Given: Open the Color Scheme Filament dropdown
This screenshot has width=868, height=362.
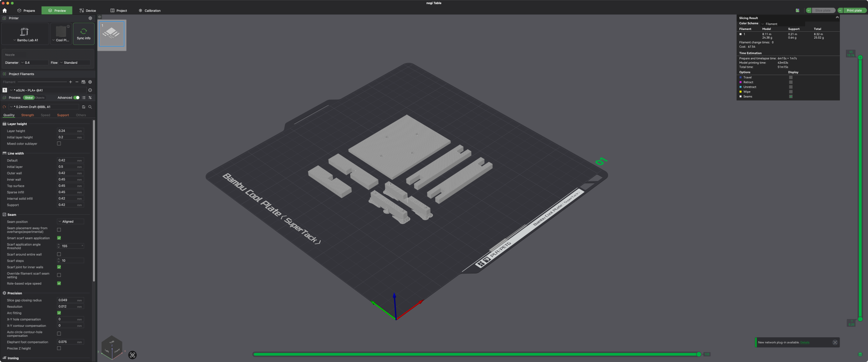Looking at the screenshot, I should pos(783,24).
